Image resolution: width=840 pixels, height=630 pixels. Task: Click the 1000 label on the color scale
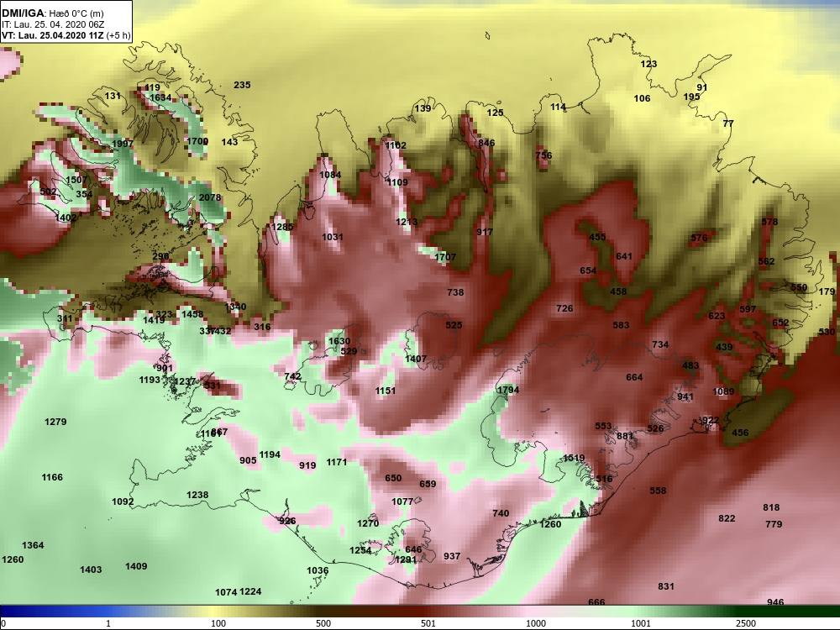[536, 623]
